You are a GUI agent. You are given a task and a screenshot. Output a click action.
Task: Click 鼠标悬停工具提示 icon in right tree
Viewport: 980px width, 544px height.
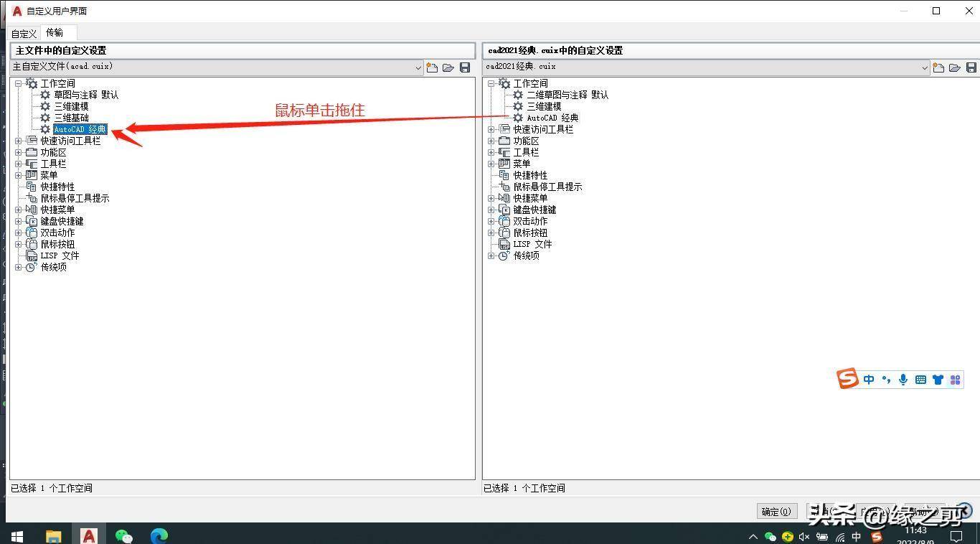coord(504,187)
